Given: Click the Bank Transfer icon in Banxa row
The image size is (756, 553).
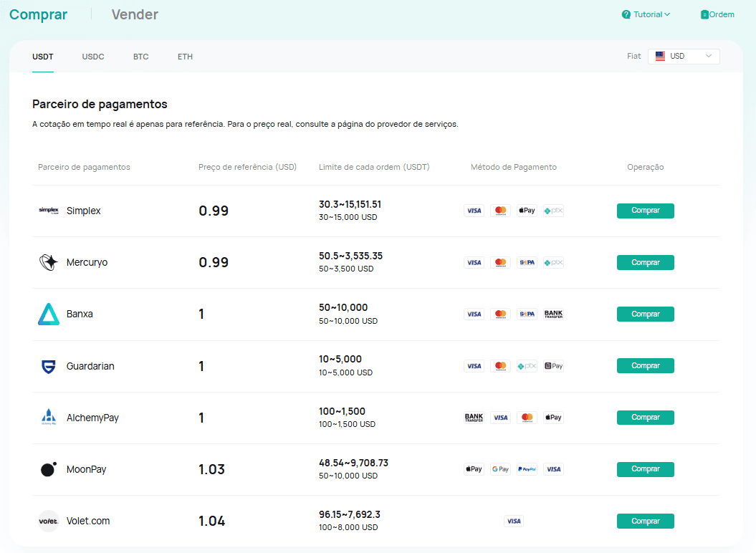Looking at the screenshot, I should coord(553,314).
